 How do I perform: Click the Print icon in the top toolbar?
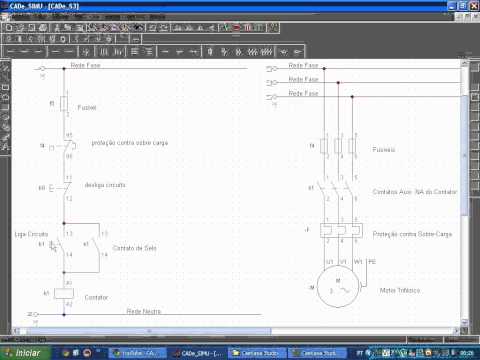click(x=43, y=28)
